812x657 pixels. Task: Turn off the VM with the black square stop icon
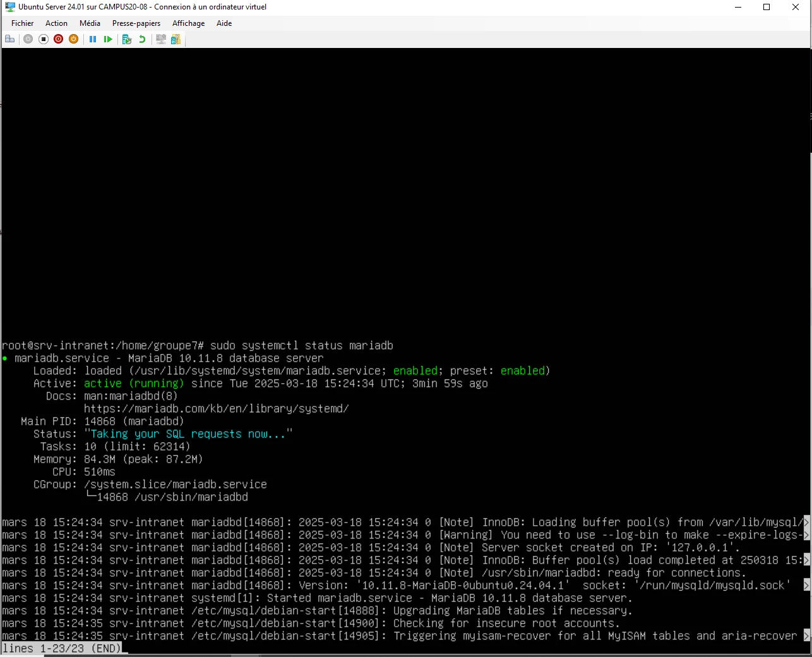click(44, 39)
